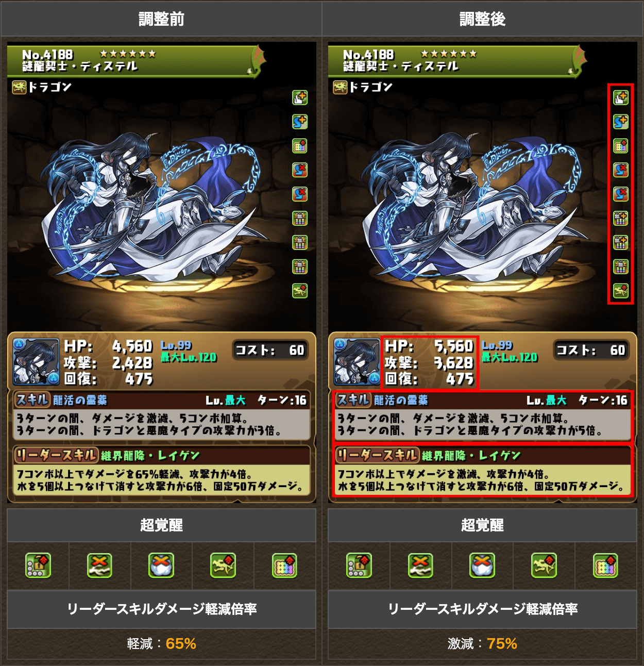Switch to the 調整後 header tab

pos(483,19)
